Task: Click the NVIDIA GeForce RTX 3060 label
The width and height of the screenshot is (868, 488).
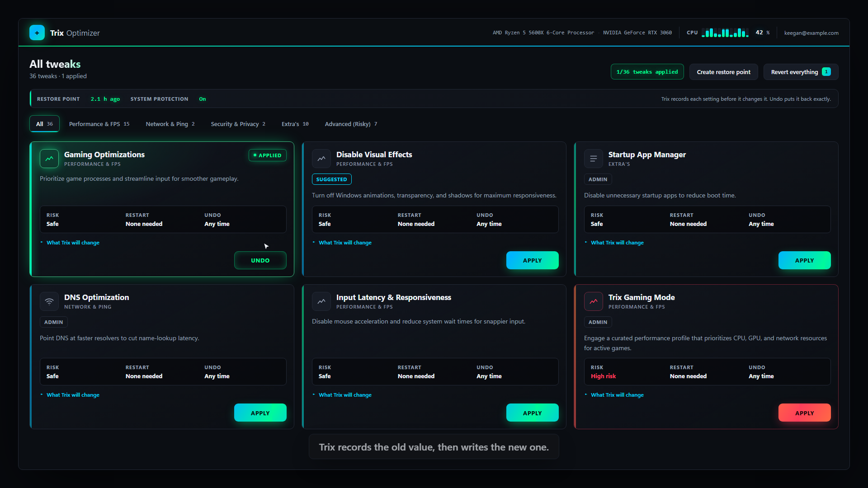Action: pyautogui.click(x=637, y=33)
